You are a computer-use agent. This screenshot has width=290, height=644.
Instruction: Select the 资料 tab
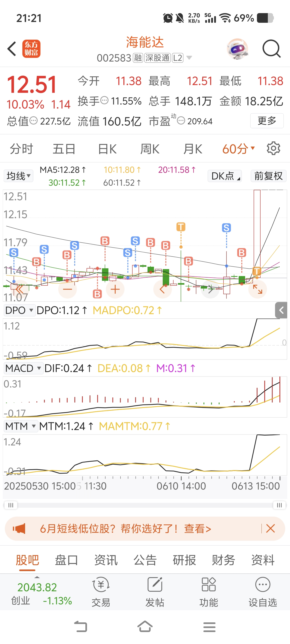[263, 560]
